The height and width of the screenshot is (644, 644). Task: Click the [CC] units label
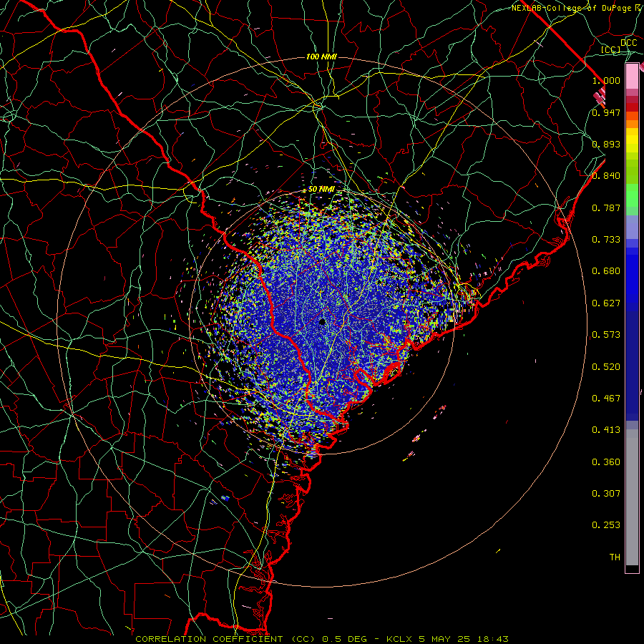coord(610,49)
